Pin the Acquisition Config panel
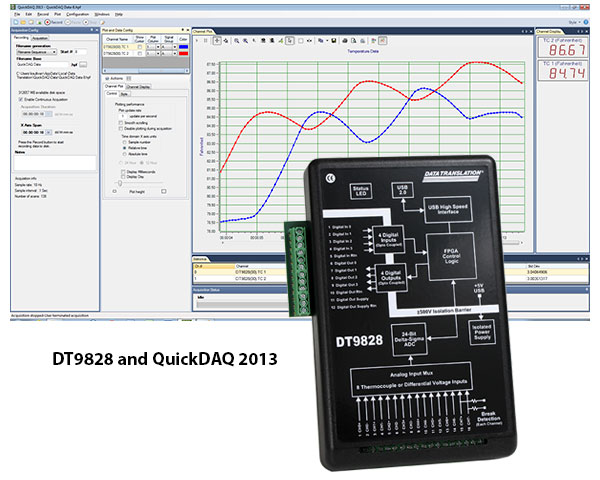This screenshot has width=600, height=480. 92,30
